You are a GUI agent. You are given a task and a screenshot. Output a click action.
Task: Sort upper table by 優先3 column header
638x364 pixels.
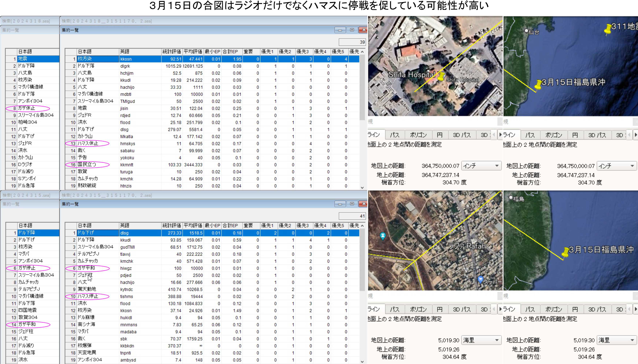[x=304, y=52]
